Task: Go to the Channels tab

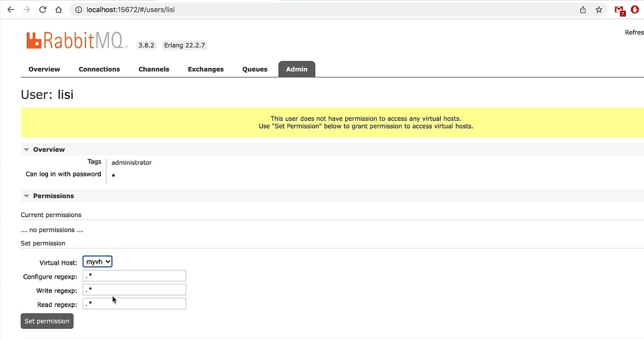Action: click(x=154, y=69)
